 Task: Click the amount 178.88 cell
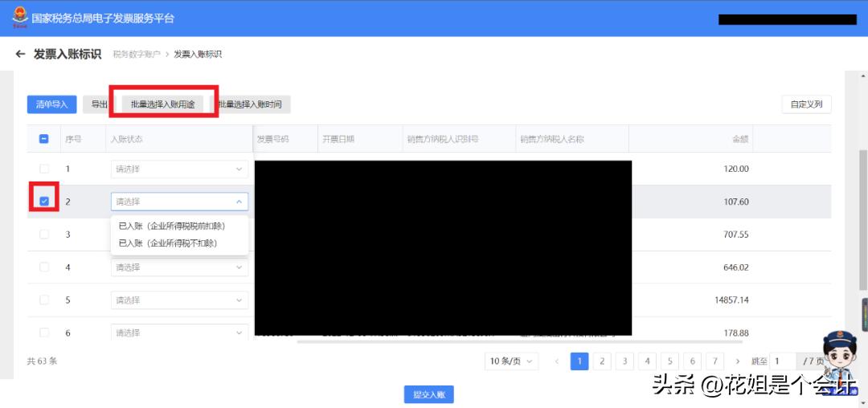[735, 333]
